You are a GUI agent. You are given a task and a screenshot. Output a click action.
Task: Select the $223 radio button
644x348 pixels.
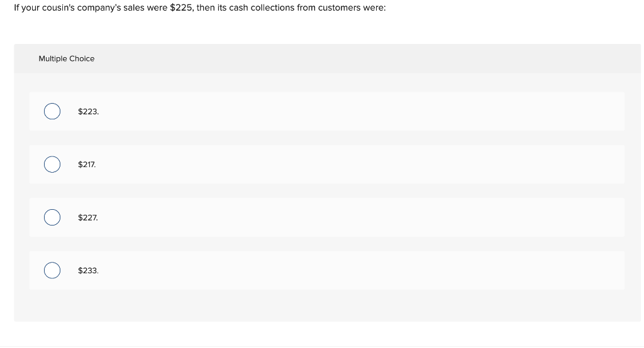[52, 111]
